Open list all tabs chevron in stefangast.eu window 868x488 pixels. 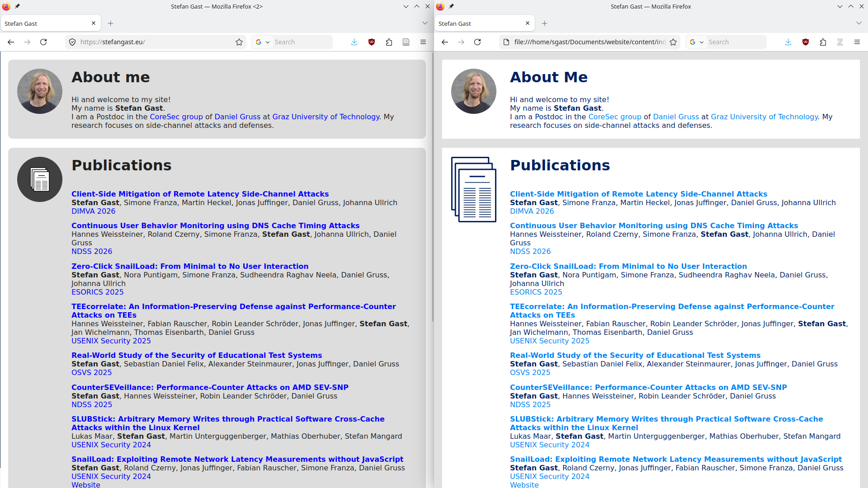click(425, 23)
